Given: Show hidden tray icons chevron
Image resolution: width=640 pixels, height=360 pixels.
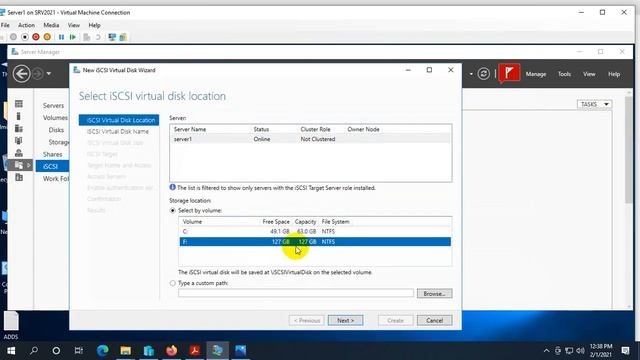Looking at the screenshot, I should [546, 351].
